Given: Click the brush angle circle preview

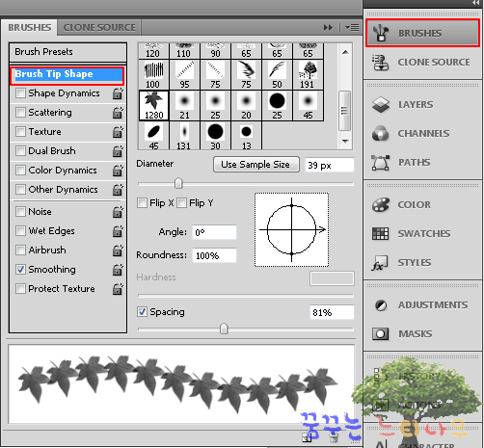Looking at the screenshot, I should pos(291,230).
